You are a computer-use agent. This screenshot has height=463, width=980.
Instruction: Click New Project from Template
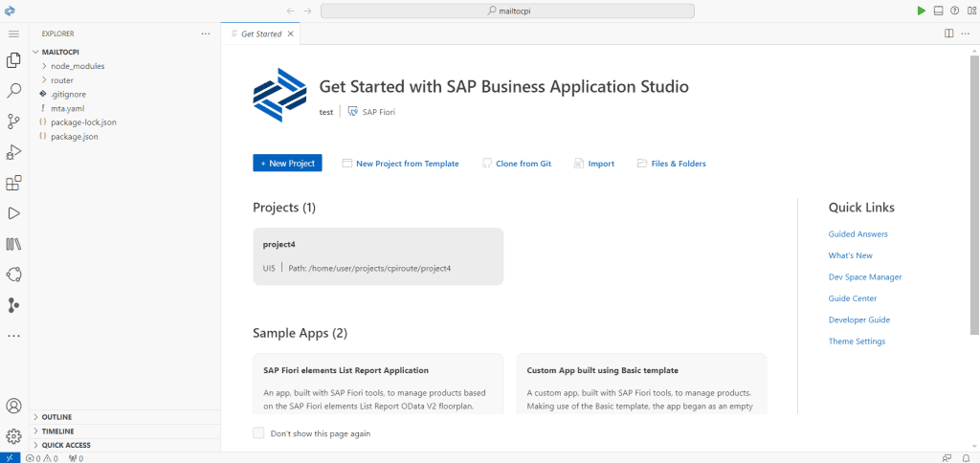tap(401, 164)
